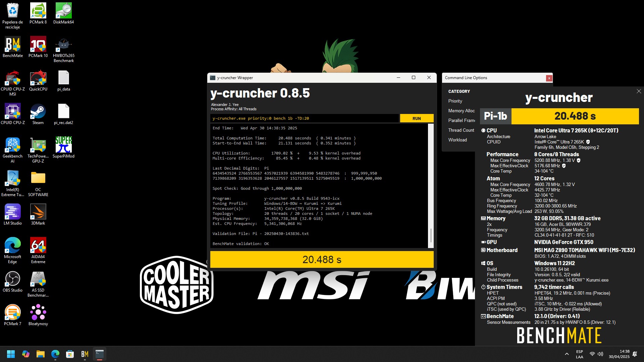This screenshot has height=362, width=644.
Task: Open the DiskMark64 desktop shortcut
Action: click(63, 13)
